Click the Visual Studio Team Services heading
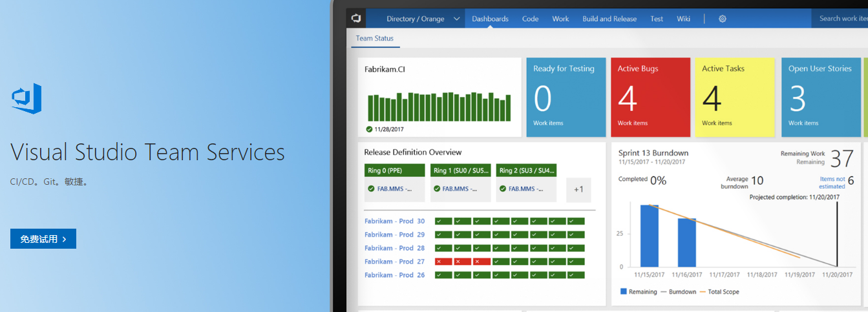868x312 pixels. pos(147,152)
